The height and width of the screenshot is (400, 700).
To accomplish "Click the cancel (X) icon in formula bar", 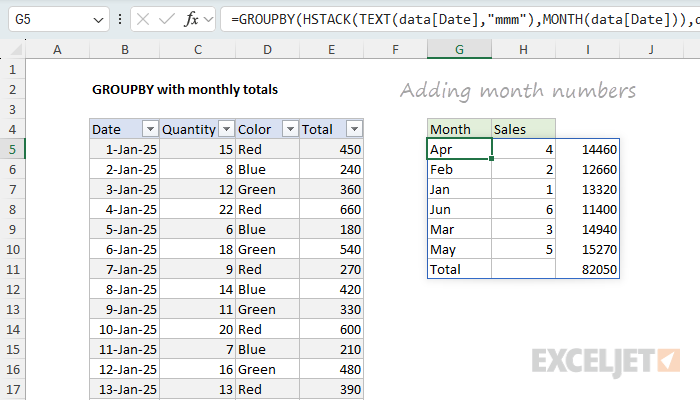I will pos(143,19).
